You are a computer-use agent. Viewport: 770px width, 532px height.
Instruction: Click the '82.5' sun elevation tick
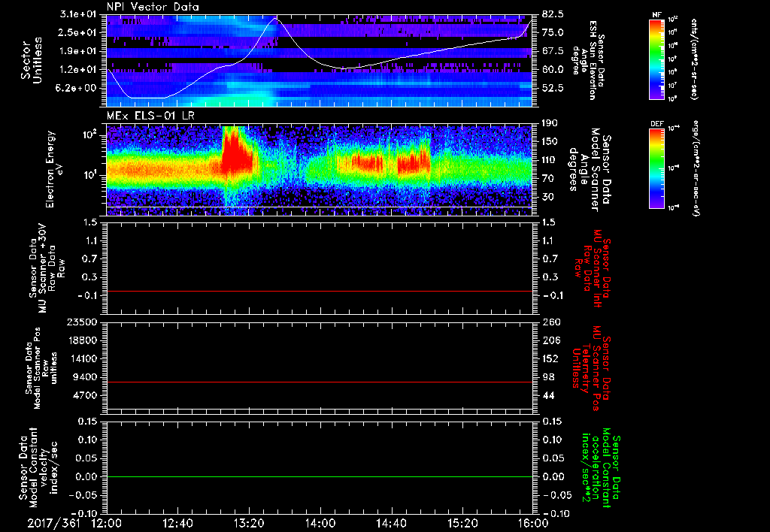click(553, 14)
